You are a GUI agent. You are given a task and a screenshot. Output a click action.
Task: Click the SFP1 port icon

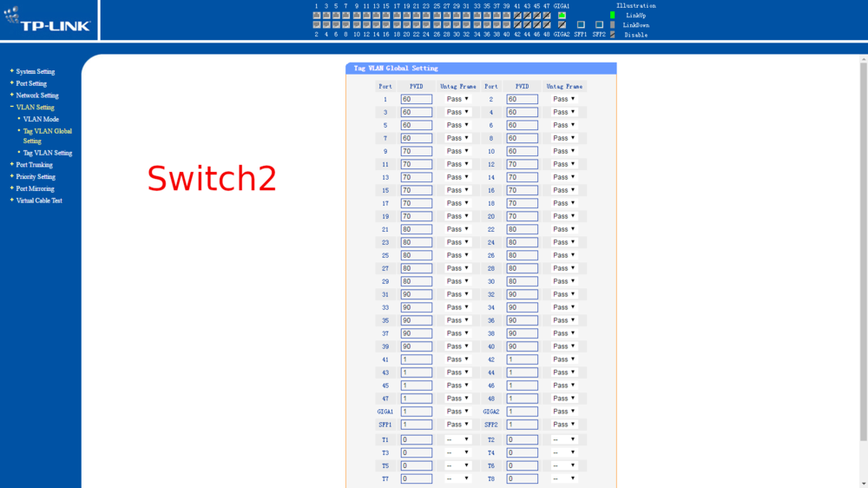coord(581,25)
